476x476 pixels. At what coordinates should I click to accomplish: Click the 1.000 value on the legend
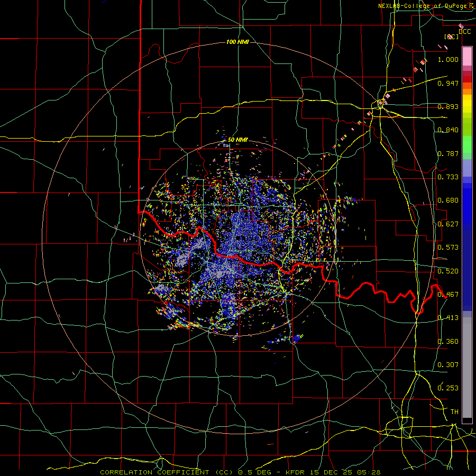pyautogui.click(x=448, y=59)
